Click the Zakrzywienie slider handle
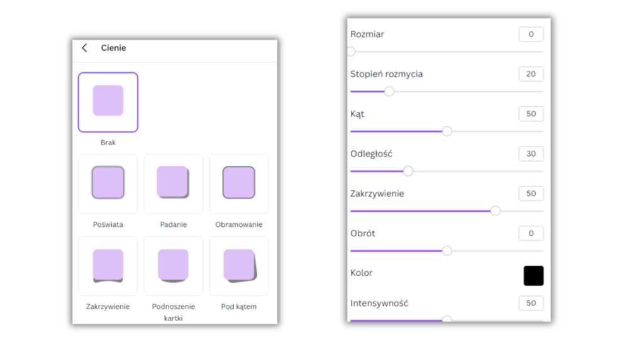The height and width of the screenshot is (362, 644). coord(495,211)
